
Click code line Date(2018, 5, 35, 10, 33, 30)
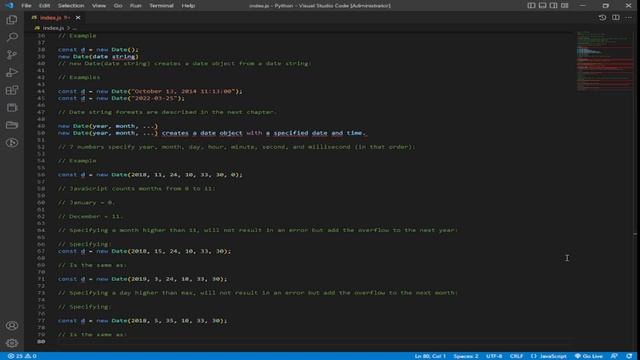click(142, 321)
